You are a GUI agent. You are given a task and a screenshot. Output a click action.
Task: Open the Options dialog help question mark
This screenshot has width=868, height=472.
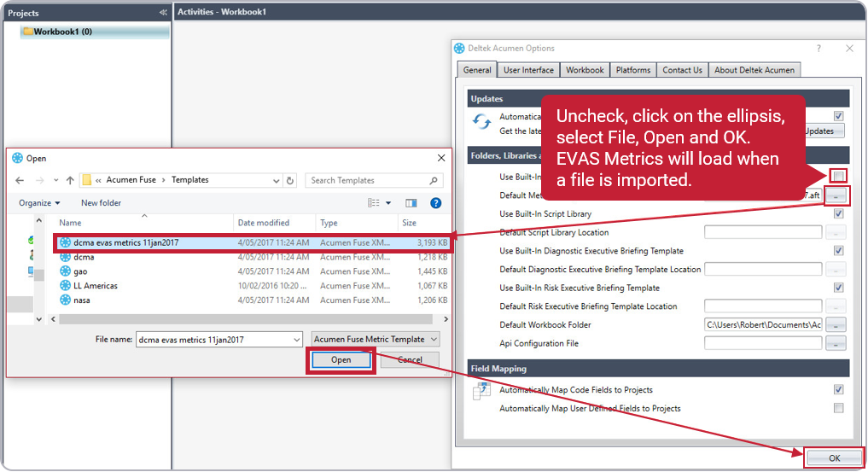coord(818,49)
